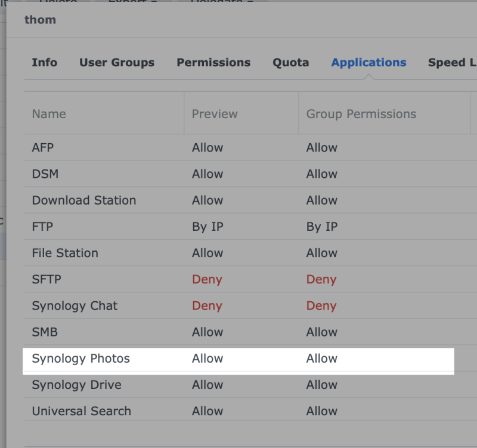Screen dimensions: 477x448
Task: Select the FTP application row
Action: click(x=250, y=227)
